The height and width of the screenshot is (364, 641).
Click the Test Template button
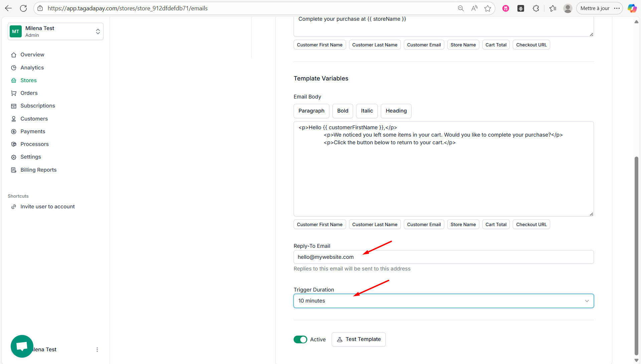pyautogui.click(x=358, y=339)
